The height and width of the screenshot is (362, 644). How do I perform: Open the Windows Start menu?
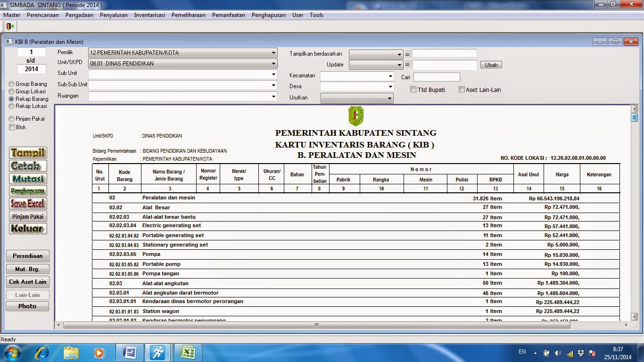[x=12, y=352]
